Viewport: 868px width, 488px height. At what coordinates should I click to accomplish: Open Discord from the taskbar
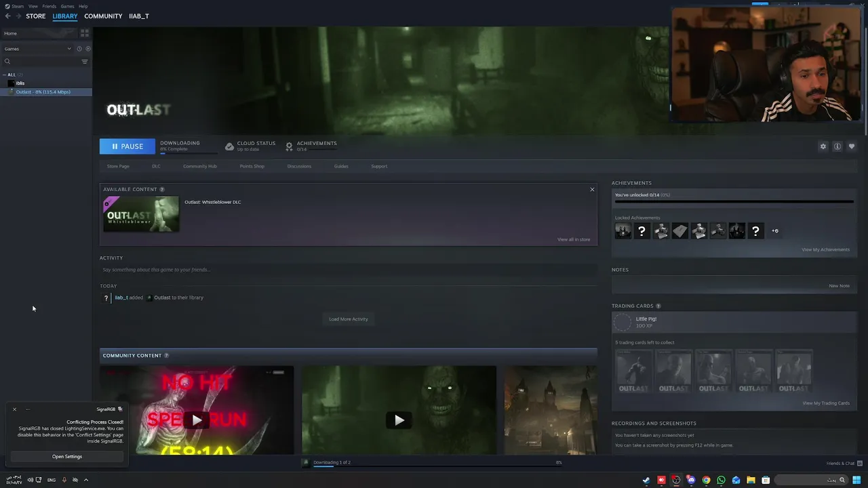[x=691, y=480]
